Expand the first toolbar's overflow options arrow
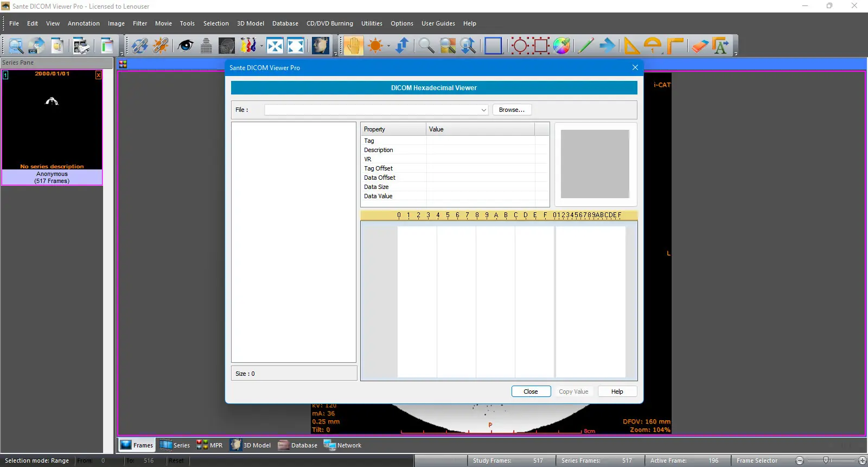This screenshot has width=868, height=467. [122, 54]
